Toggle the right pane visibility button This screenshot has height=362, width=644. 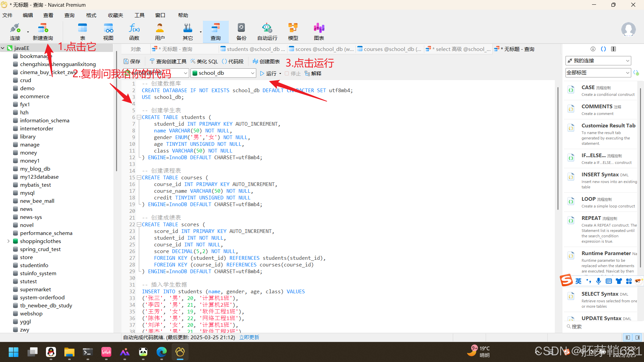tap(637, 338)
